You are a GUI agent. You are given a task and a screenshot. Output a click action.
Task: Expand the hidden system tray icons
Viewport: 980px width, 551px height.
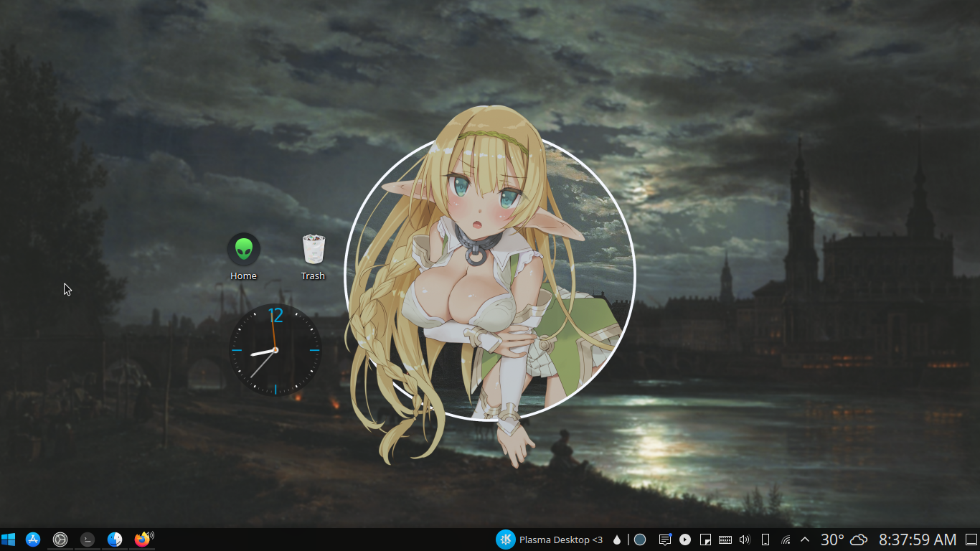tap(805, 540)
